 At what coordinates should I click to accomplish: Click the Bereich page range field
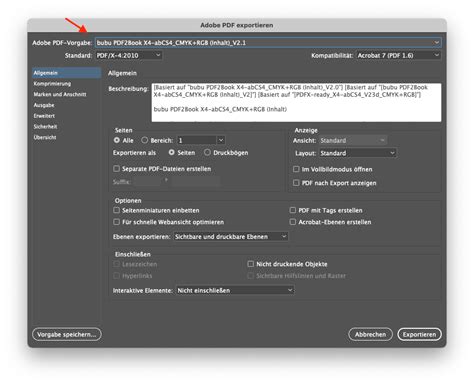197,140
